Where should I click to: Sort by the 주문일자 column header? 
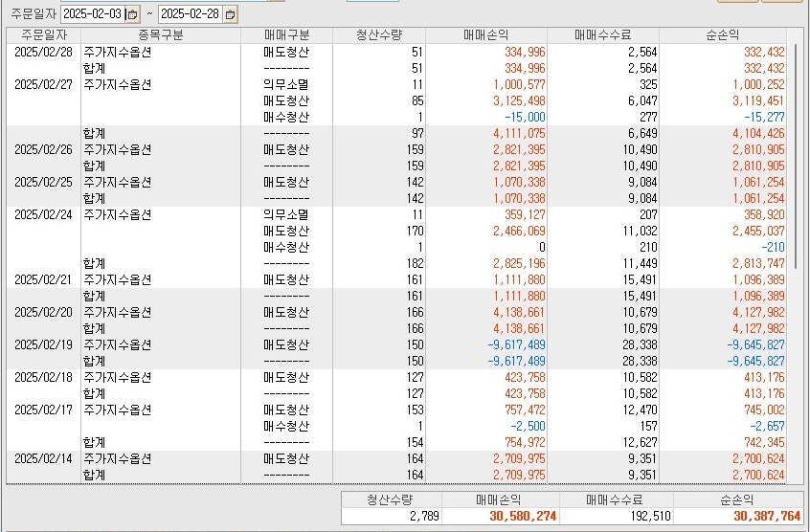point(44,35)
